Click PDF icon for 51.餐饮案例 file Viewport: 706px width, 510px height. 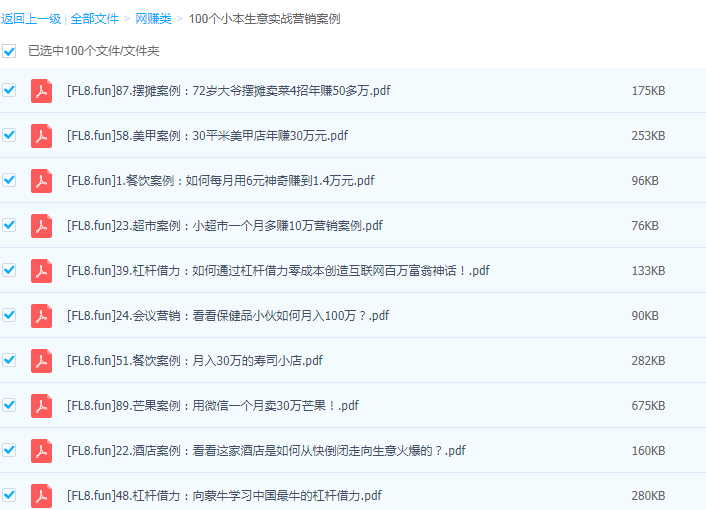click(41, 361)
